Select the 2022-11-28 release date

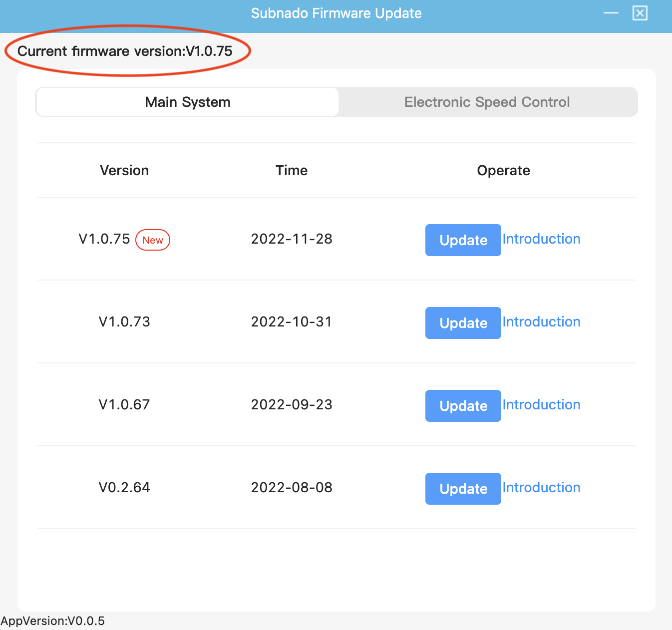click(292, 239)
